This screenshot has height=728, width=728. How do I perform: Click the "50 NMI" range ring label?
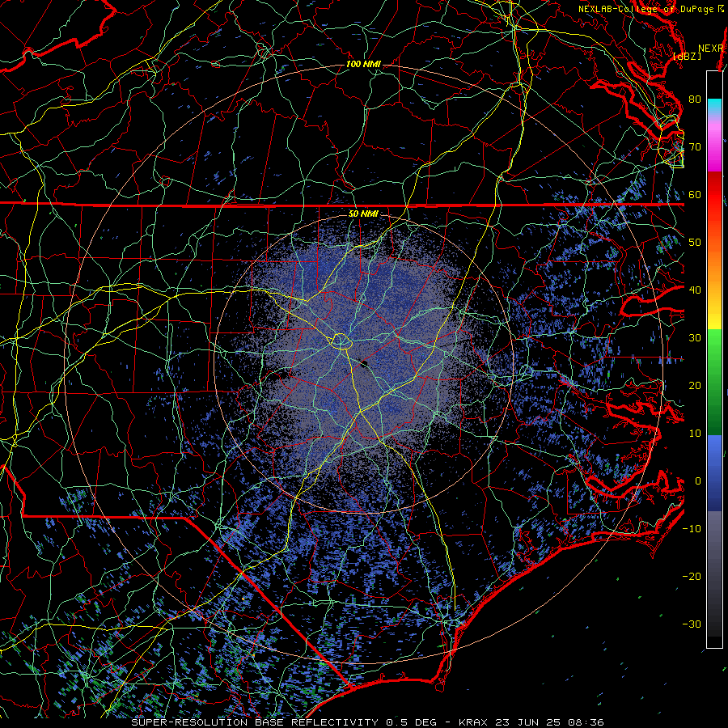pos(363,214)
